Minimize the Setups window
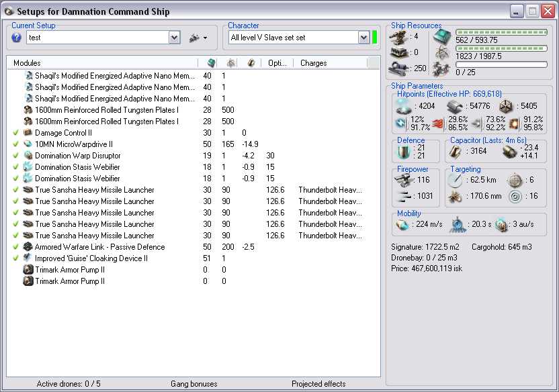Viewport: 559px width, 392px height. pyautogui.click(x=516, y=11)
